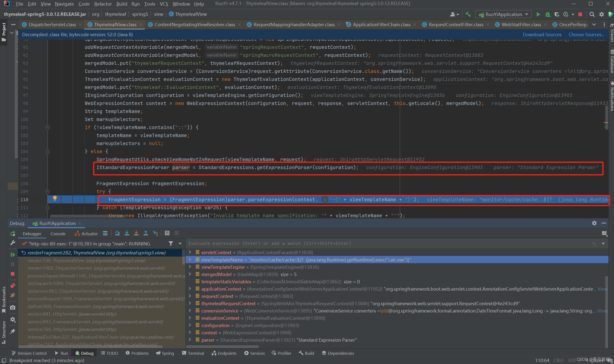The height and width of the screenshot is (364, 614).
Task: Click the Step Into arrow icon
Action: pos(127,233)
